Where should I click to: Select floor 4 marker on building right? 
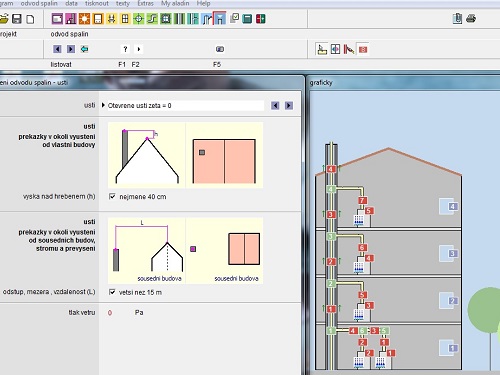[x=452, y=206]
